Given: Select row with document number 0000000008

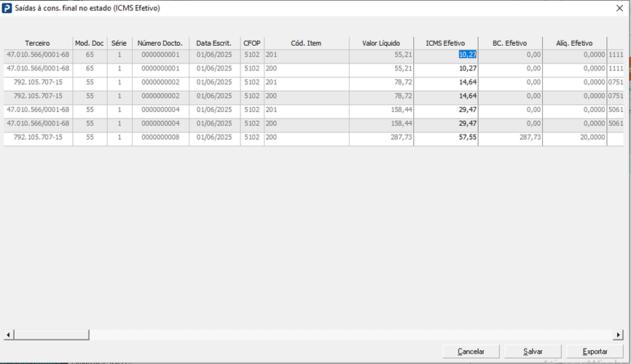Looking at the screenshot, I should [x=313, y=138].
